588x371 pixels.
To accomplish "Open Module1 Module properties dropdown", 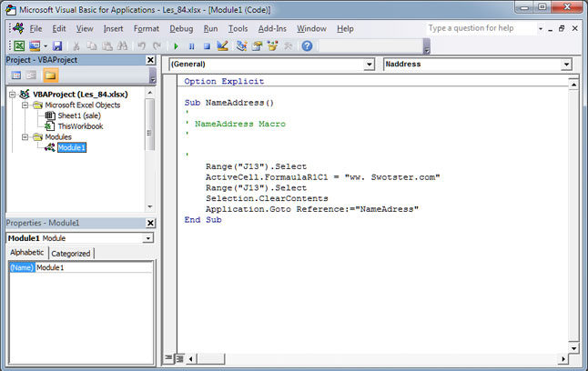I will coord(148,238).
